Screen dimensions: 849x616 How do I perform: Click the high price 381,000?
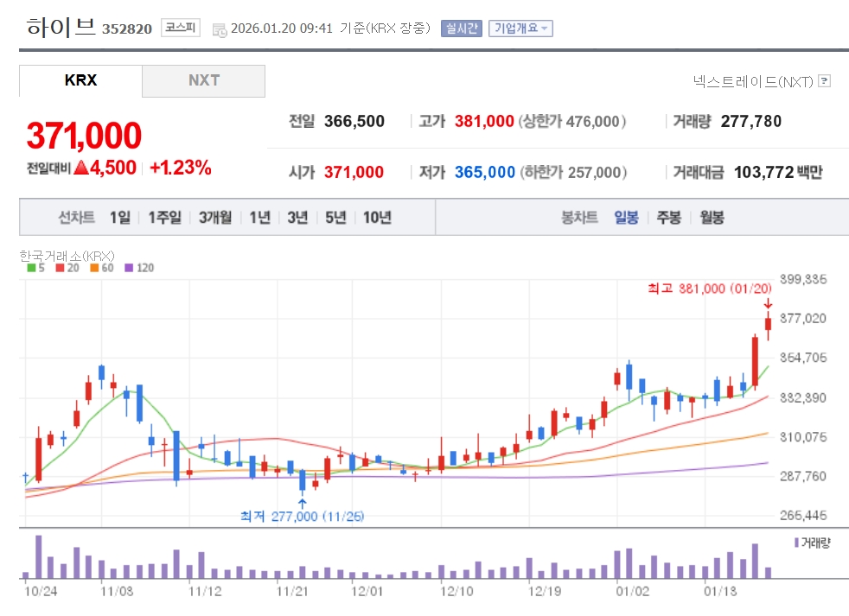(484, 121)
